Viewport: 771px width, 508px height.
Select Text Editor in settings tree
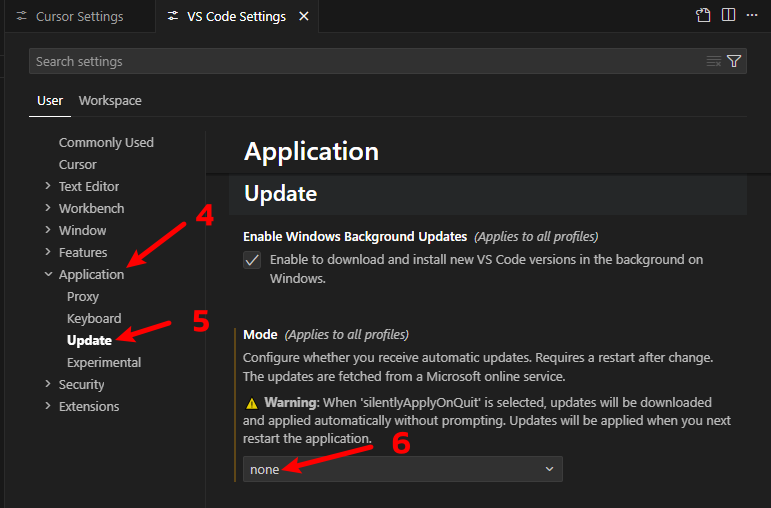pos(89,186)
